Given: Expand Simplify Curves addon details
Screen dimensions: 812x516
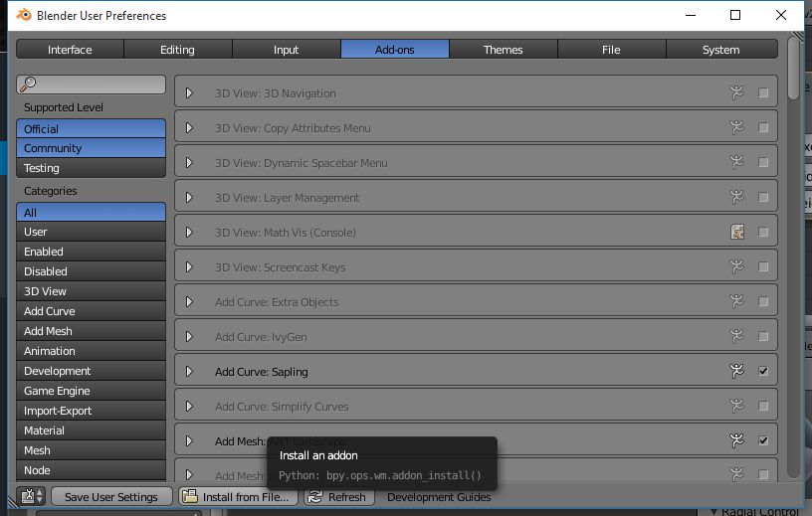Looking at the screenshot, I should [x=189, y=406].
